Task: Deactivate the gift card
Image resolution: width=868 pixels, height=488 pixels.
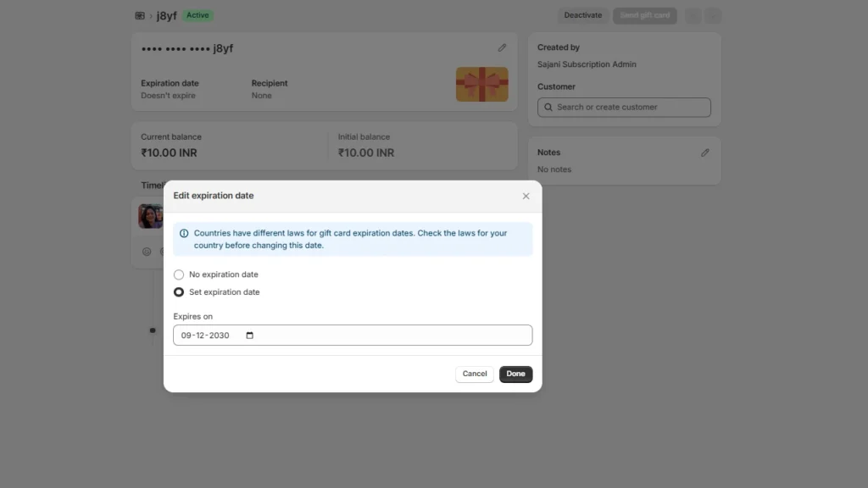Action: click(582, 15)
